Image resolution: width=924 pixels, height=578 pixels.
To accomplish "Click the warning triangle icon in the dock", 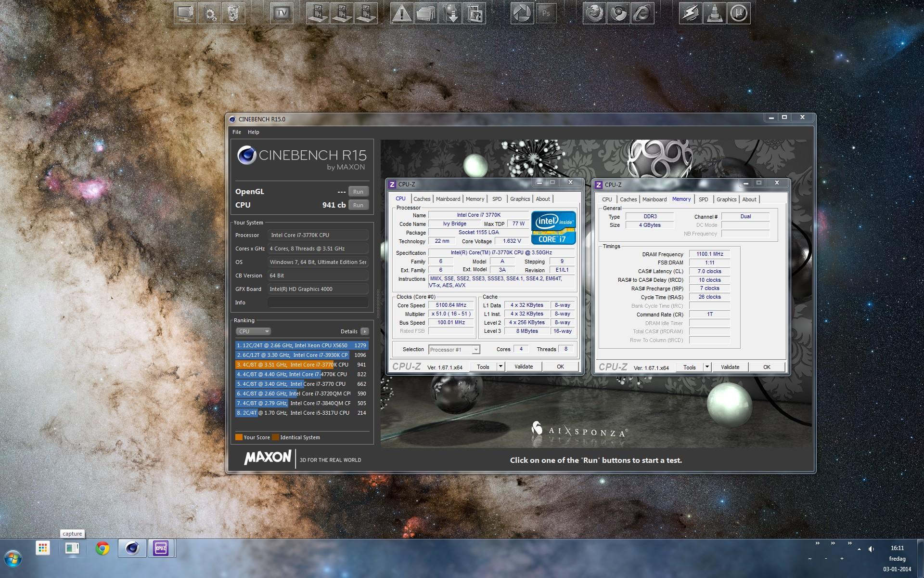I will (x=402, y=13).
